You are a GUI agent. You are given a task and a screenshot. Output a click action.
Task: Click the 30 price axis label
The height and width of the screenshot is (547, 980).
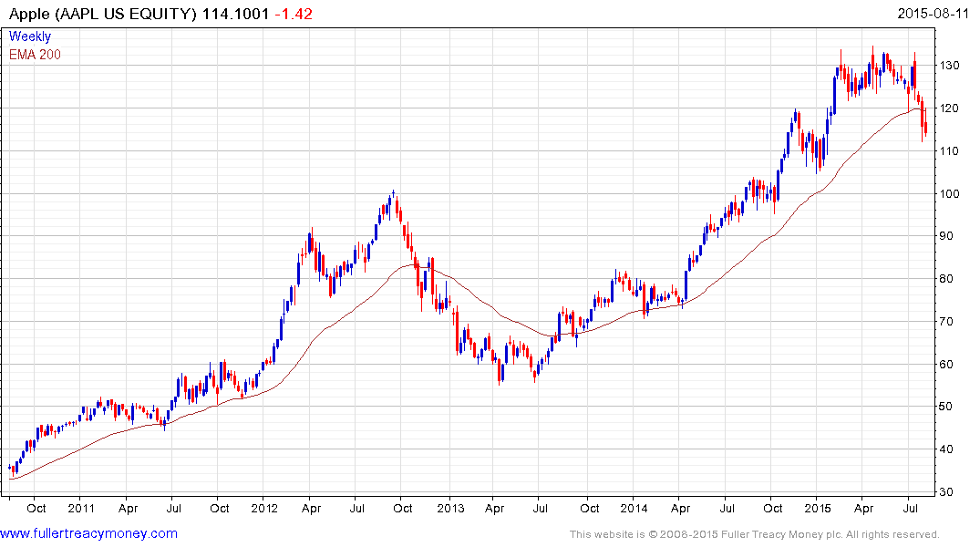(945, 492)
